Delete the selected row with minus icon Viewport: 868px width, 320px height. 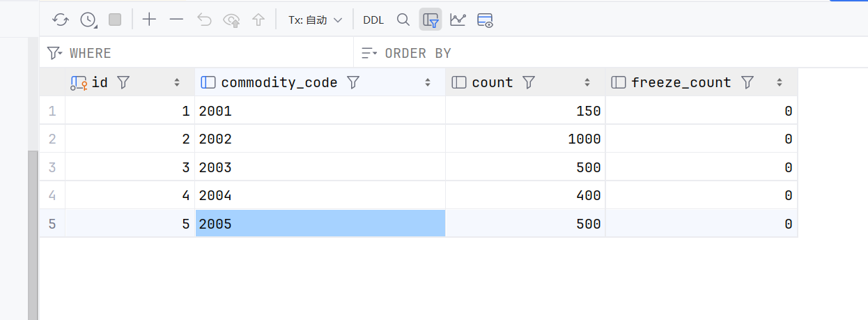[176, 20]
